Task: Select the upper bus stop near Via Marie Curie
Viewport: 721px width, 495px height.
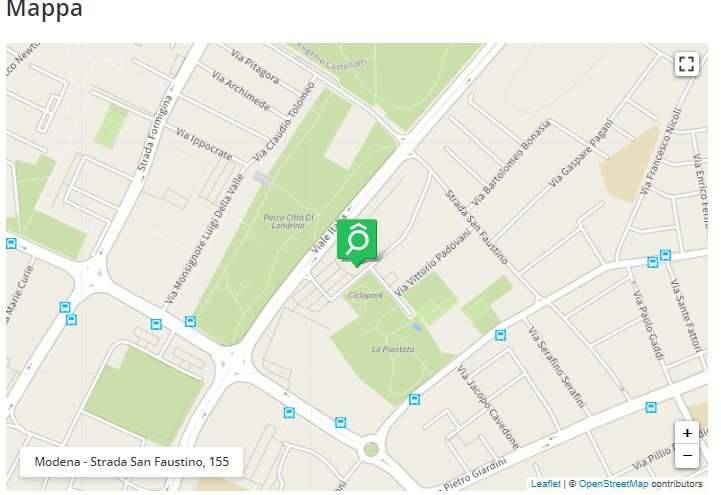Action: [65, 307]
